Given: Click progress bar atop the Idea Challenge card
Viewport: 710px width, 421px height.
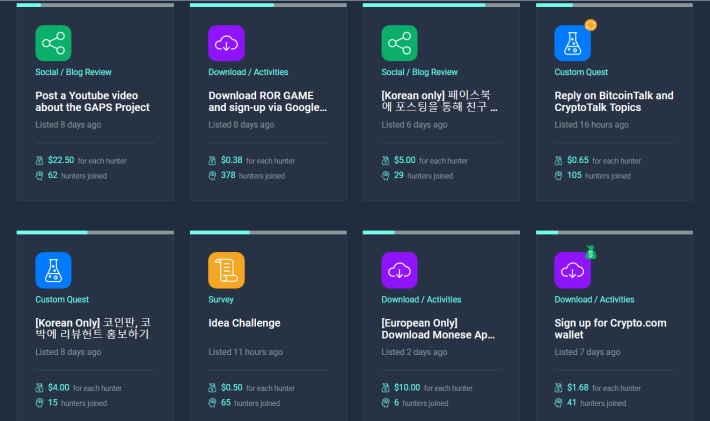Looking at the screenshot, I should click(x=268, y=232).
